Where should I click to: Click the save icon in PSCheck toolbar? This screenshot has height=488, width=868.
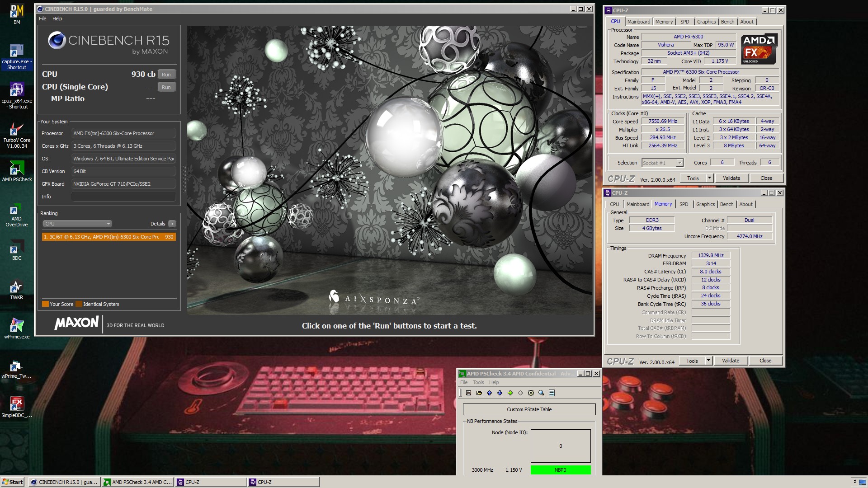pyautogui.click(x=468, y=393)
